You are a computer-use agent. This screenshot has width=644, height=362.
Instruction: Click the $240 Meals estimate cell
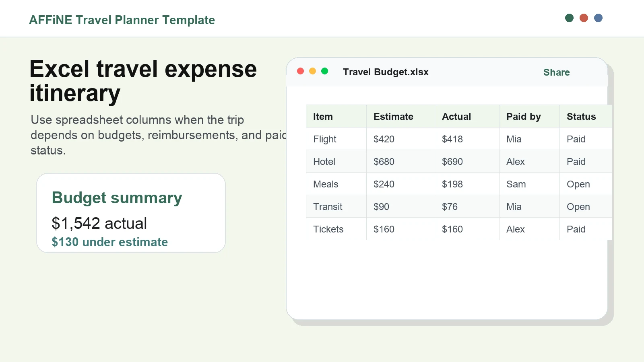tap(400, 184)
